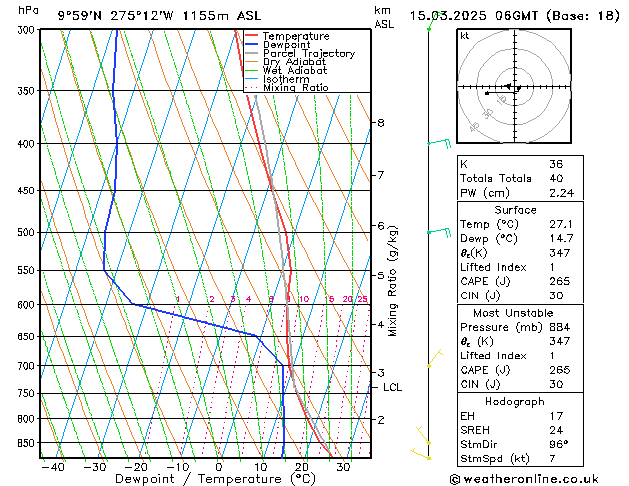Click the 550 pressure level label

click(28, 271)
